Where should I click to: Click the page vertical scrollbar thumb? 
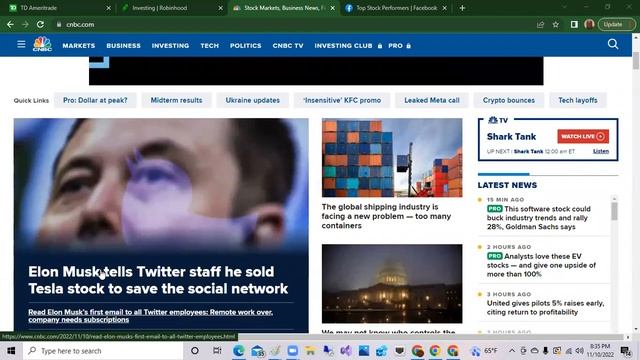pyautogui.click(x=636, y=60)
